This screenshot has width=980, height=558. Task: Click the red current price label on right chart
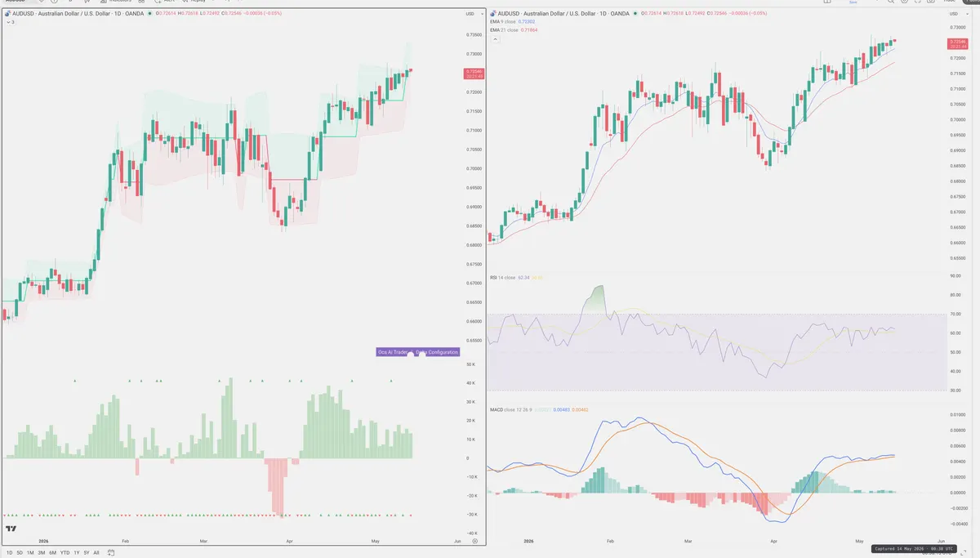(x=956, y=44)
